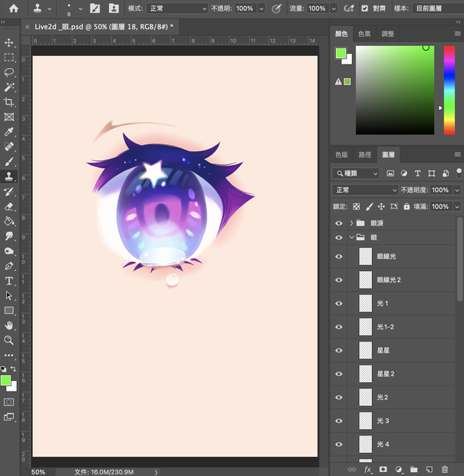Select the 光 2 layer thumbnail

click(365, 398)
